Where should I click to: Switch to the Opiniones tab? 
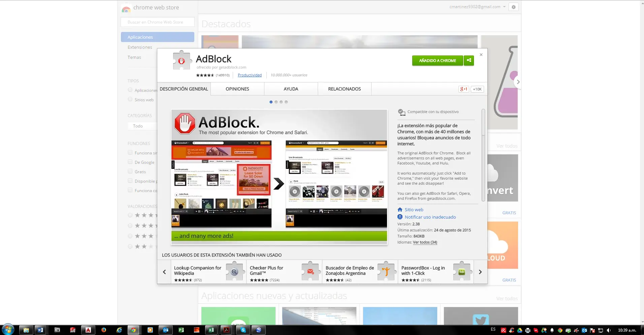(237, 89)
